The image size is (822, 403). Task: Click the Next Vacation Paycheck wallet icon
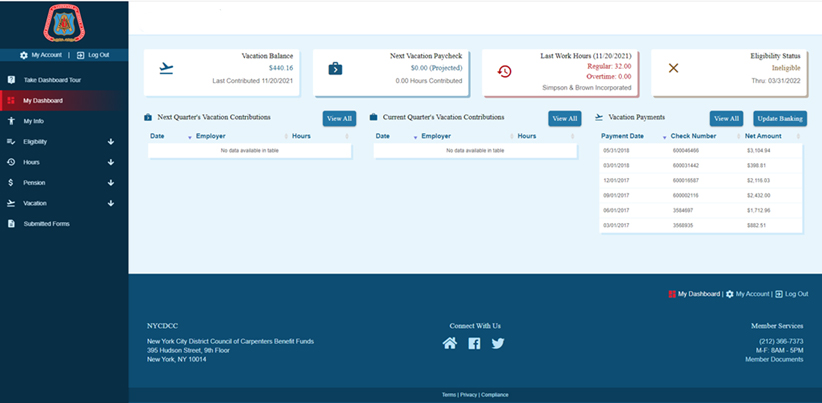click(x=336, y=69)
